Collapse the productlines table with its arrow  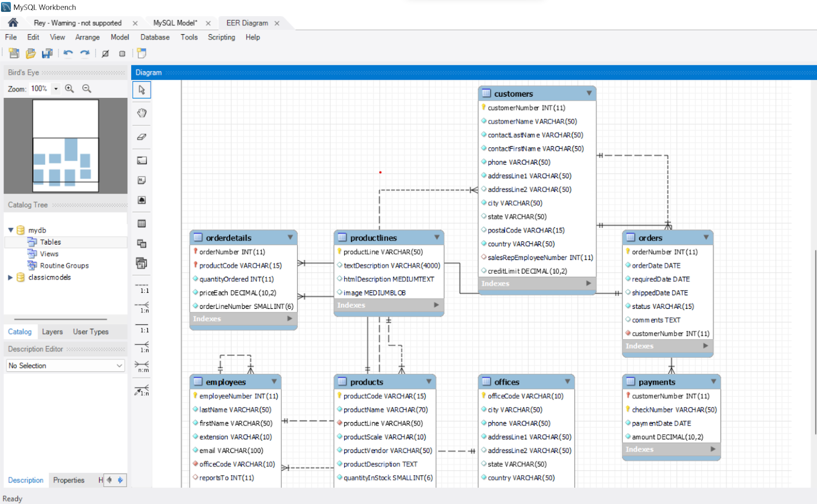(x=437, y=237)
